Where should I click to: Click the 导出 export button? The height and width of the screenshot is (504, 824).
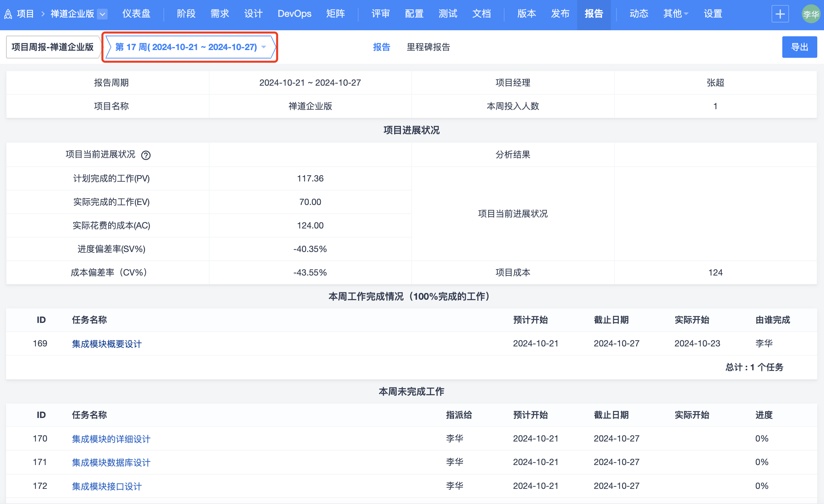pos(799,47)
